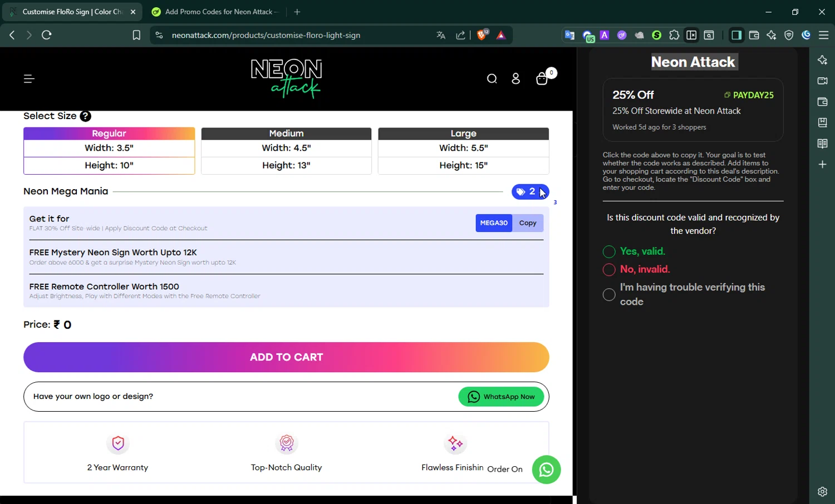The image size is (835, 504).
Task: Open the browser main menu
Action: point(823,35)
